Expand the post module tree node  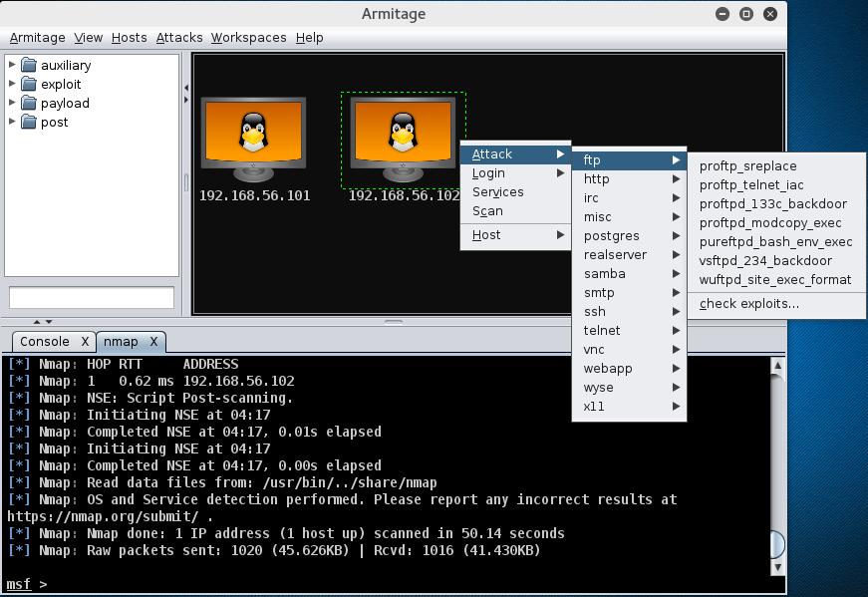12,122
